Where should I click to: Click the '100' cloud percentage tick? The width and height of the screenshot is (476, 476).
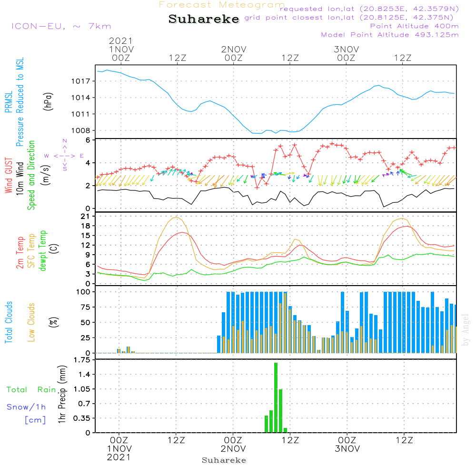point(83,292)
